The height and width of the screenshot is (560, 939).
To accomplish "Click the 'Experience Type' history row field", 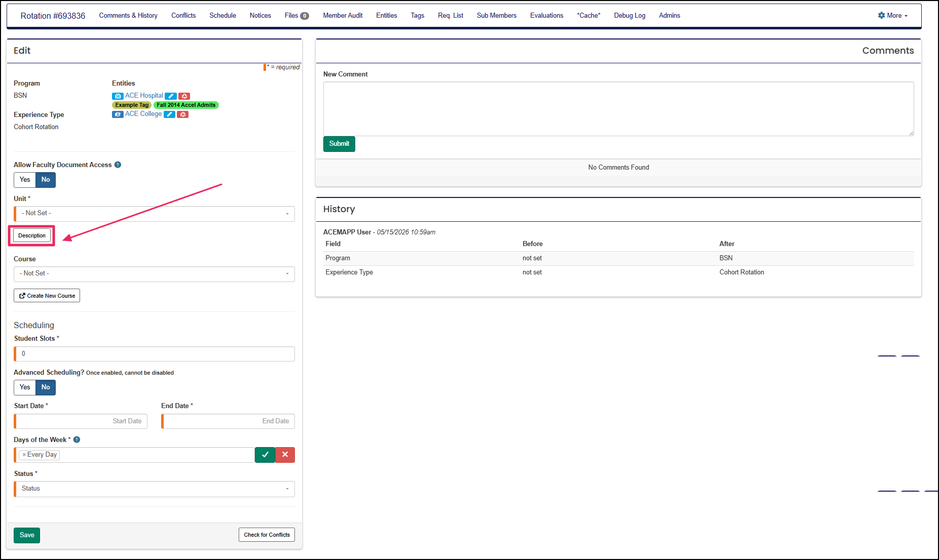I will coord(349,272).
